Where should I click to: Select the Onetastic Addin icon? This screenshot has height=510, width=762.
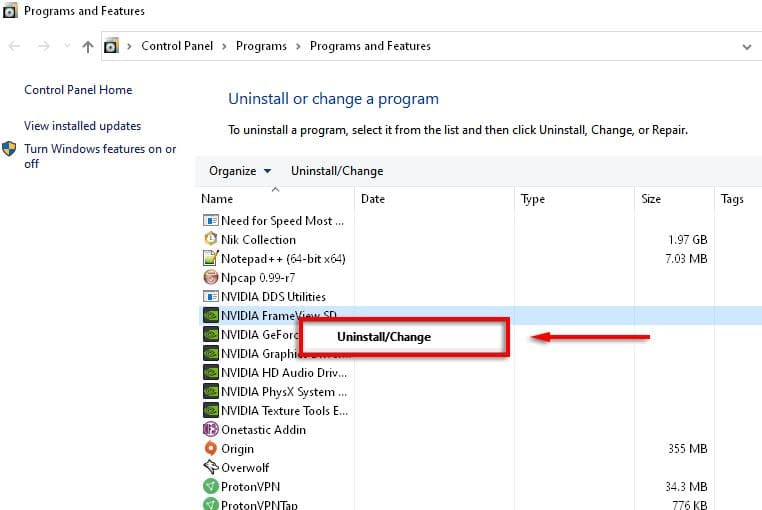click(211, 430)
